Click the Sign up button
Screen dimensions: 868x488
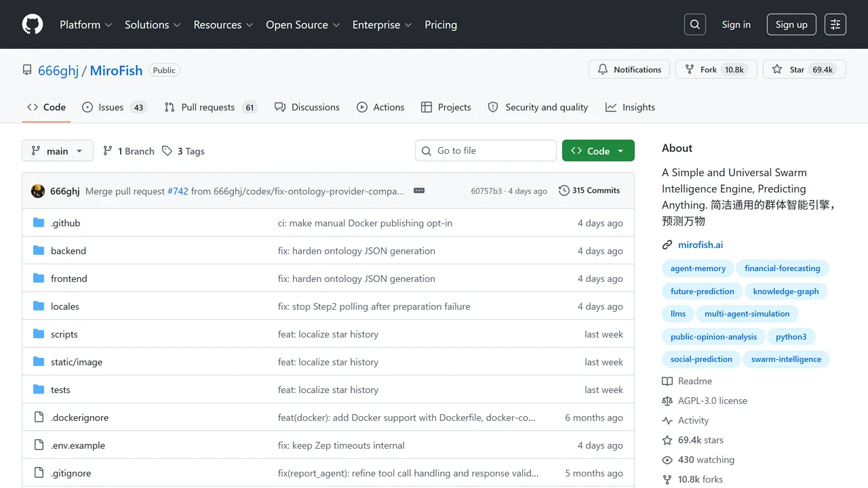(x=791, y=24)
